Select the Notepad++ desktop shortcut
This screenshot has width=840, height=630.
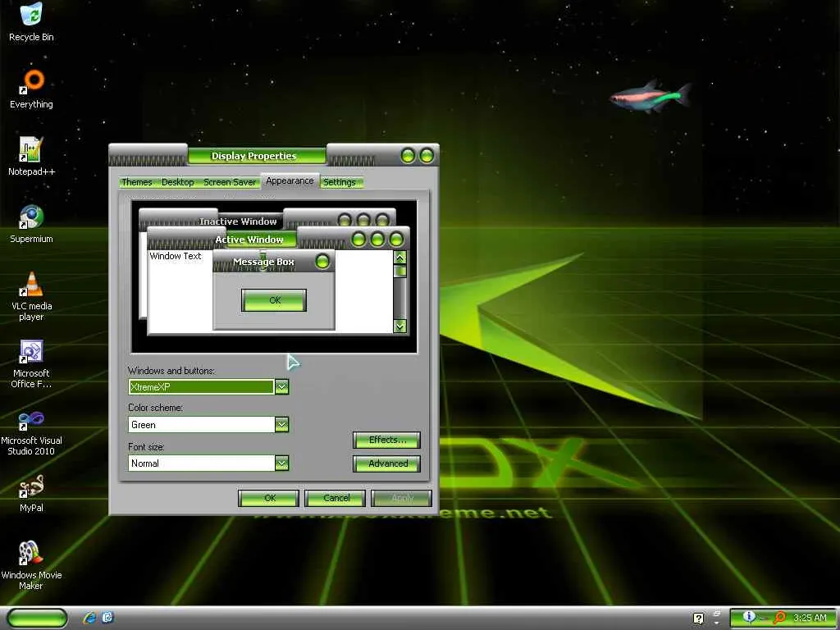pyautogui.click(x=31, y=156)
